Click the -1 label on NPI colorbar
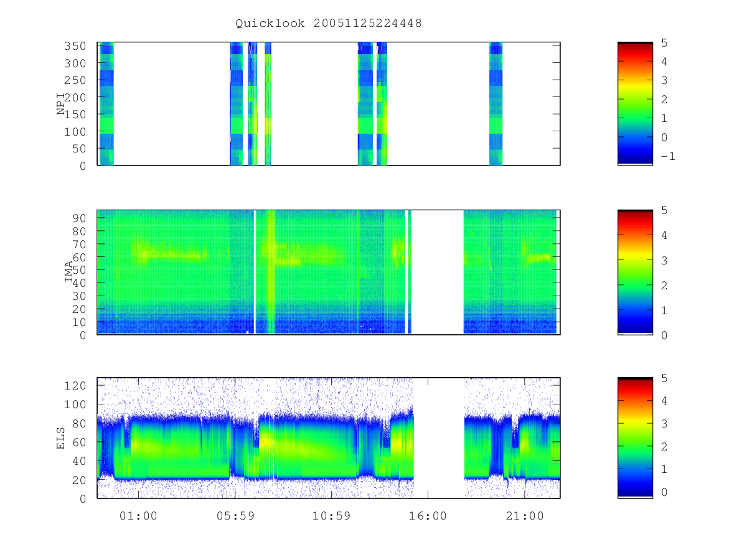This screenshot has height=560, width=747. click(667, 156)
